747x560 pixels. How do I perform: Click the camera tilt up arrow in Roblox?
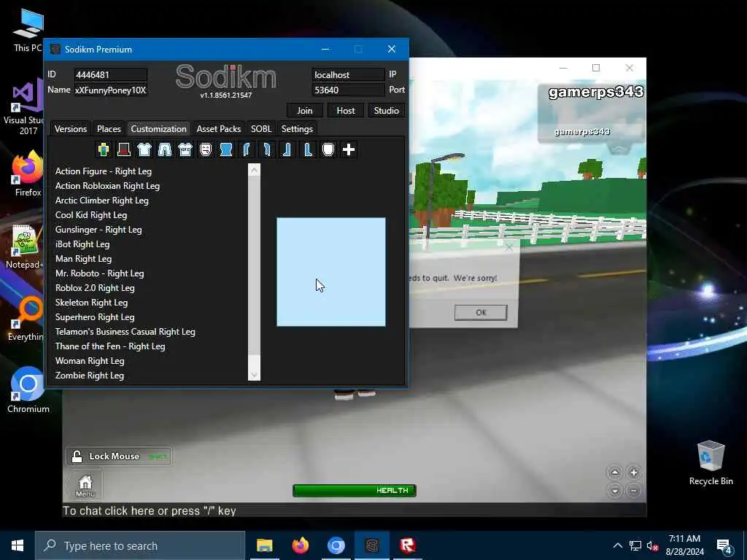(x=615, y=472)
